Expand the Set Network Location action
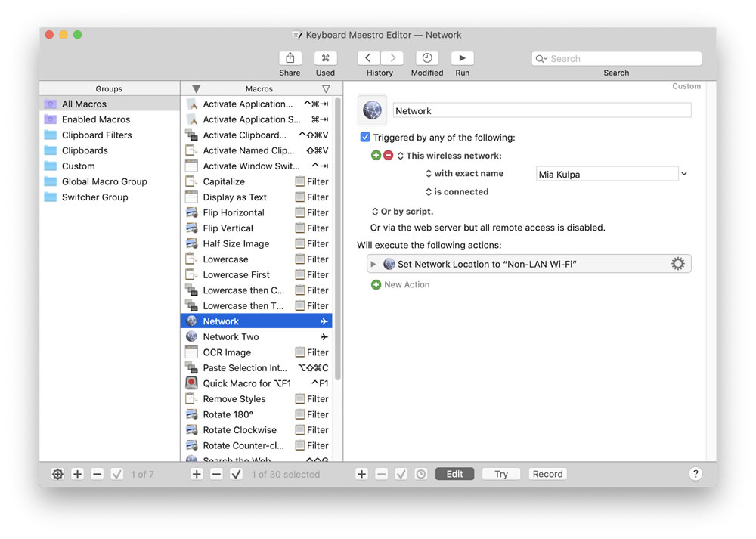 click(373, 264)
